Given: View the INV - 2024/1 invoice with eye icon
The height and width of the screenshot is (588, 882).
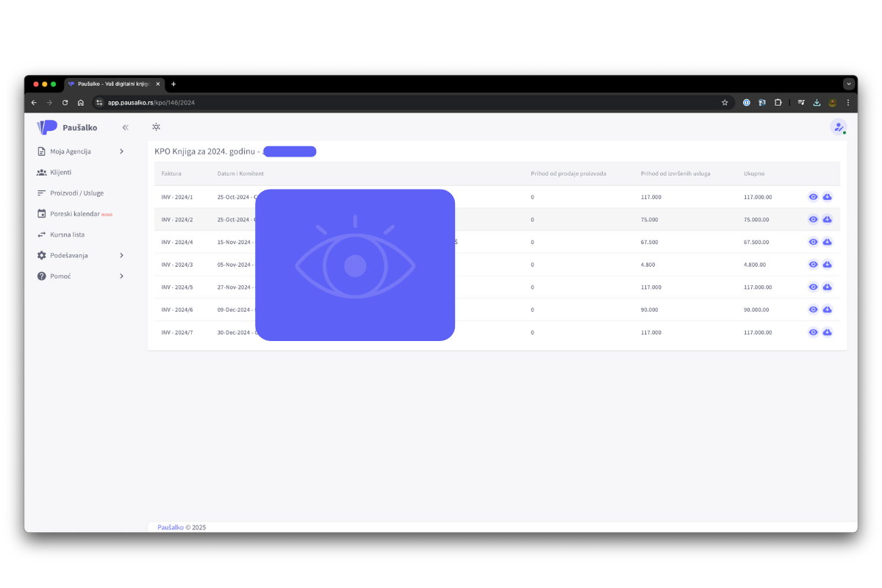Looking at the screenshot, I should pos(813,197).
